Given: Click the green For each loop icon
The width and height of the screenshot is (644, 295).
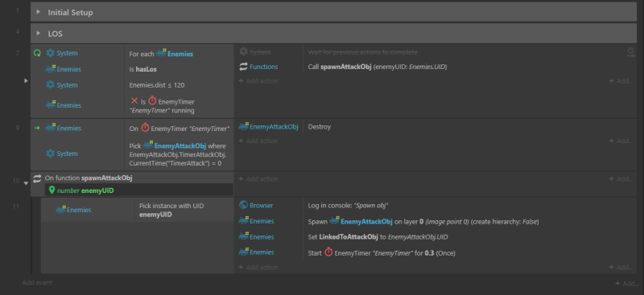Looking at the screenshot, I should pos(37,53).
